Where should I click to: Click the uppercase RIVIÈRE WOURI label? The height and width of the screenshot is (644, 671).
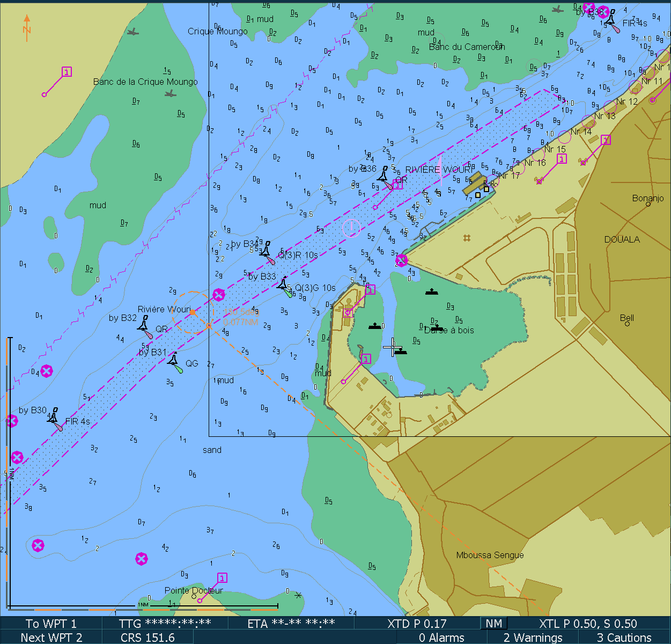(x=440, y=170)
